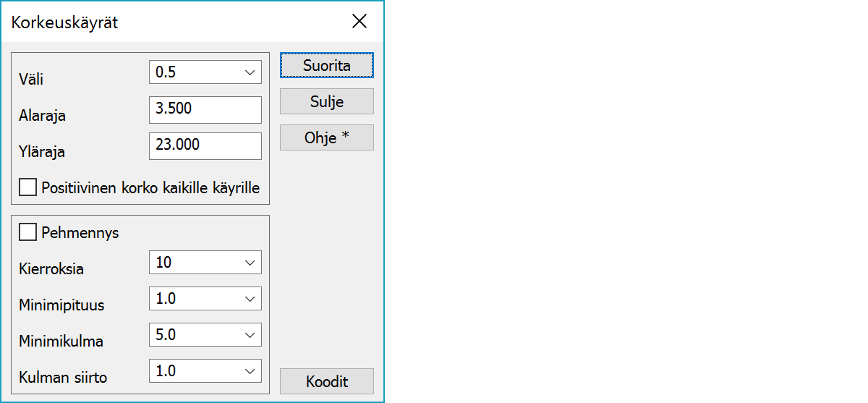This screenshot has width=868, height=403.
Task: Expand the Kulman siirto dropdown arrow
Action: coord(250,371)
